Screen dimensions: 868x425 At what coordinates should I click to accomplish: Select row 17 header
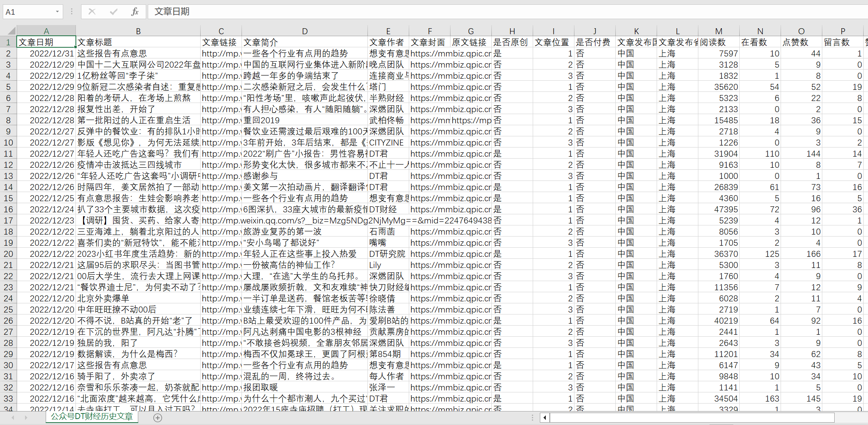(8, 220)
